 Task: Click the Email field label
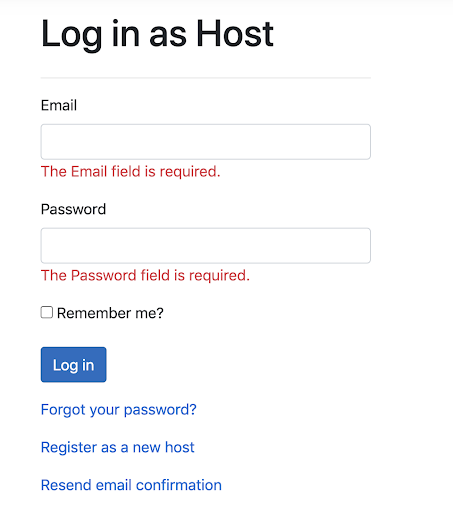59,105
